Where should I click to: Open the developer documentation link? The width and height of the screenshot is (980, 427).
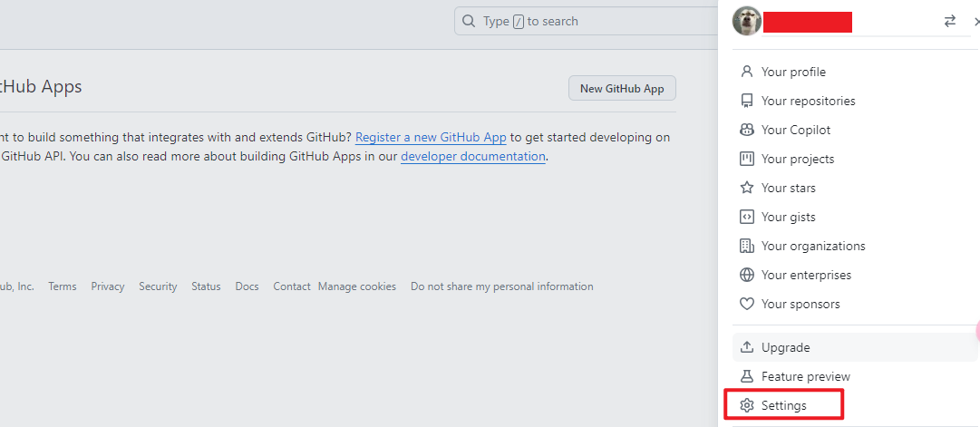click(473, 156)
